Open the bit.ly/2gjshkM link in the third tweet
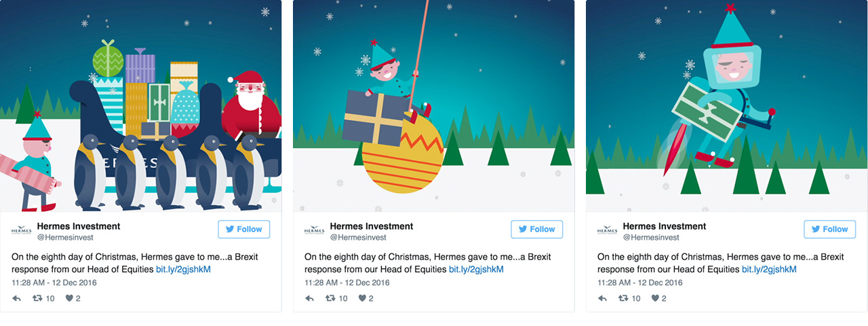 [x=769, y=270]
